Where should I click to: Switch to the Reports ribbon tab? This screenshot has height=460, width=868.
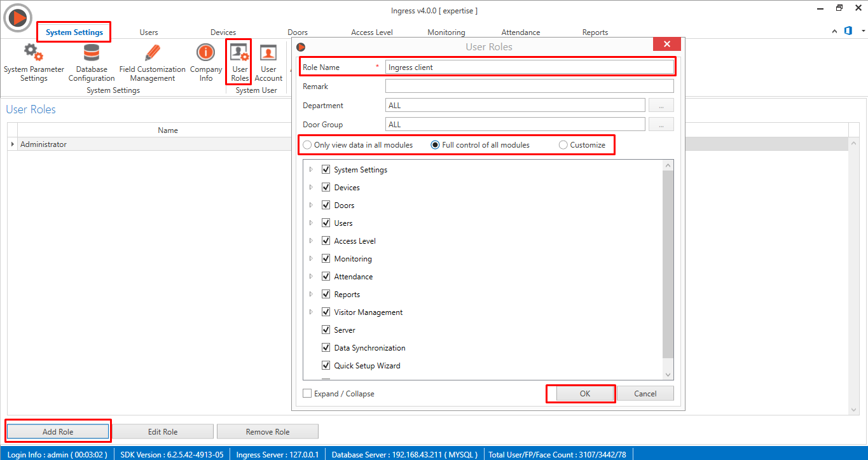(595, 32)
